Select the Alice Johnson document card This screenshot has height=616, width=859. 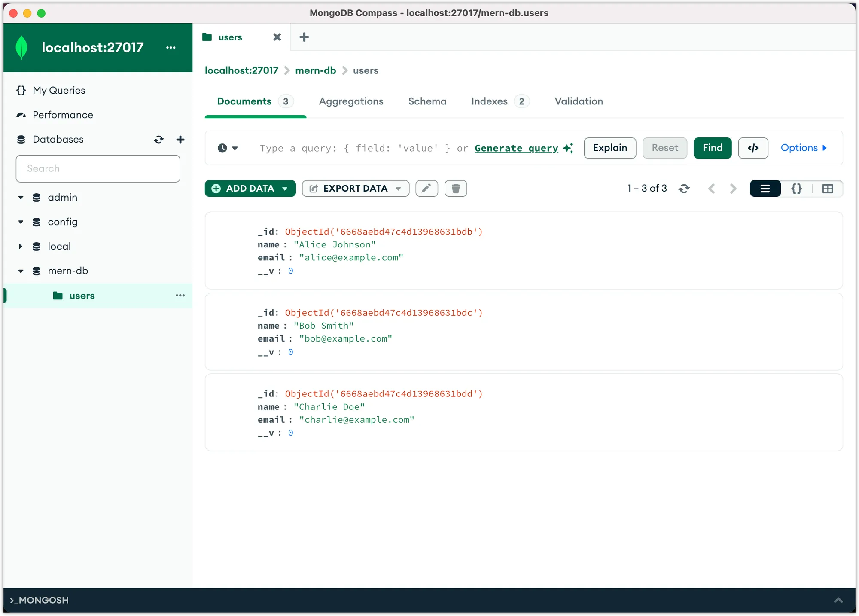pos(524,250)
